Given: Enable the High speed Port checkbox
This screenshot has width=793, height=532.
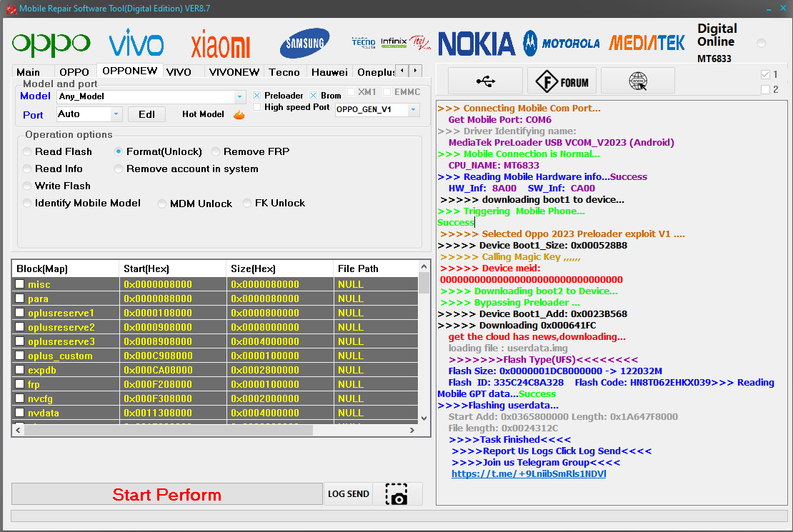Looking at the screenshot, I should pos(257,106).
